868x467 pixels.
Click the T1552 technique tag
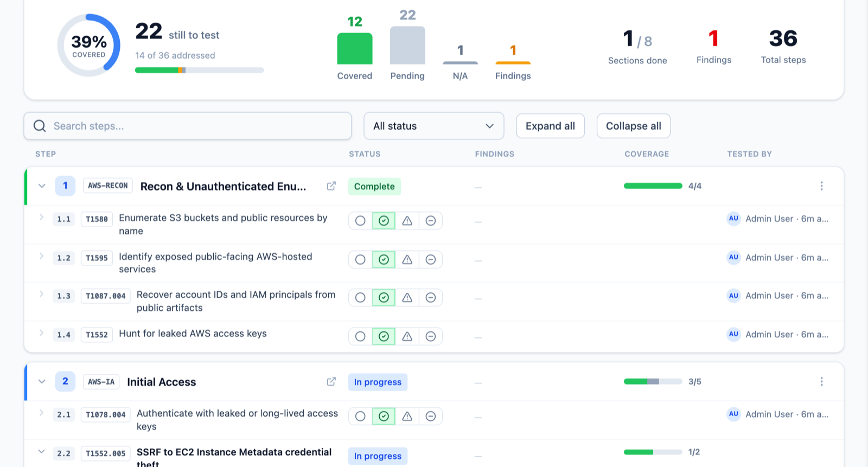[x=97, y=335]
